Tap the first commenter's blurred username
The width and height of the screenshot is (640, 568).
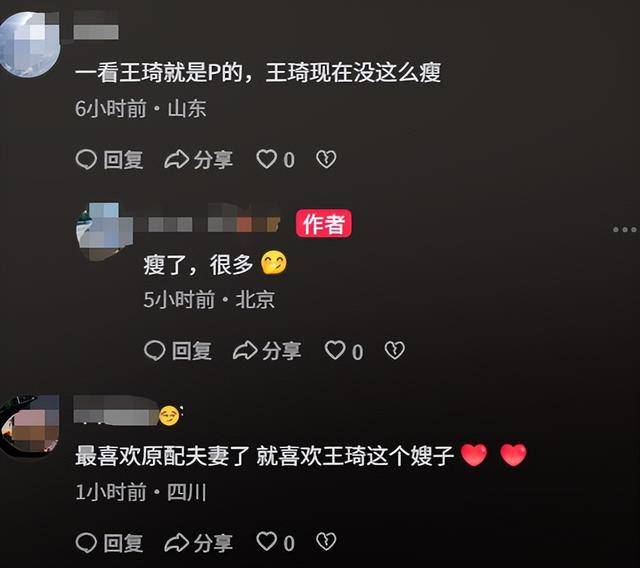[x=96, y=27]
